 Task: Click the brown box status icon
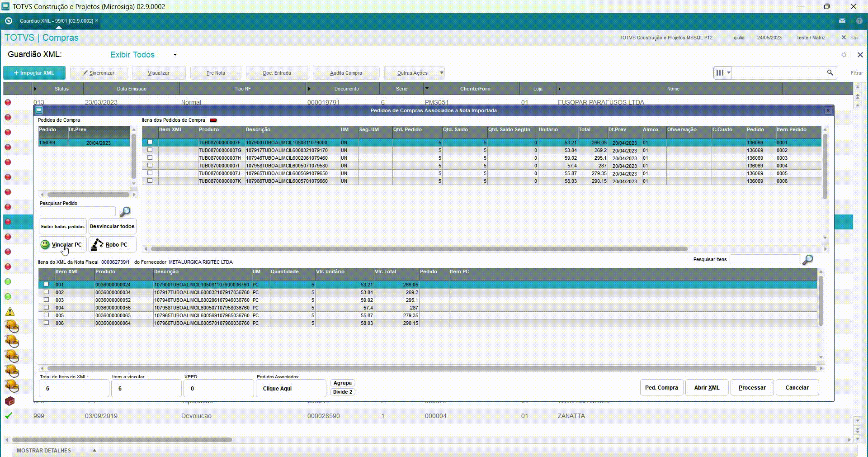(9, 401)
